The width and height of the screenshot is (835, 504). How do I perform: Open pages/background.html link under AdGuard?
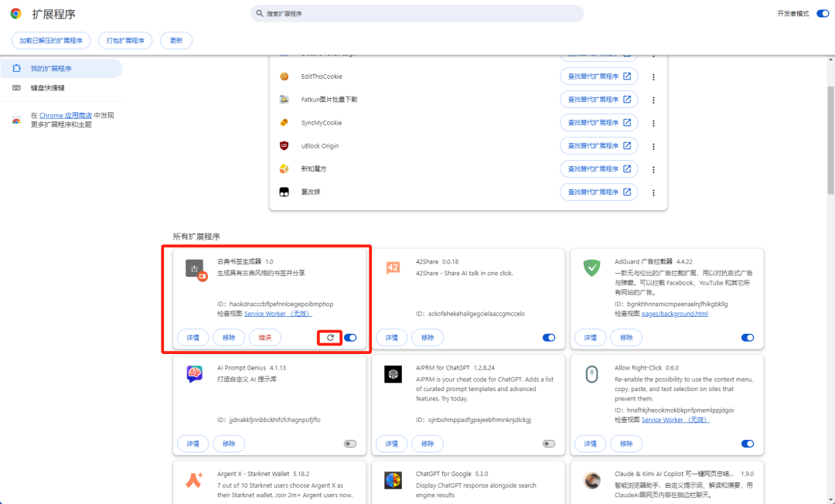pos(675,314)
